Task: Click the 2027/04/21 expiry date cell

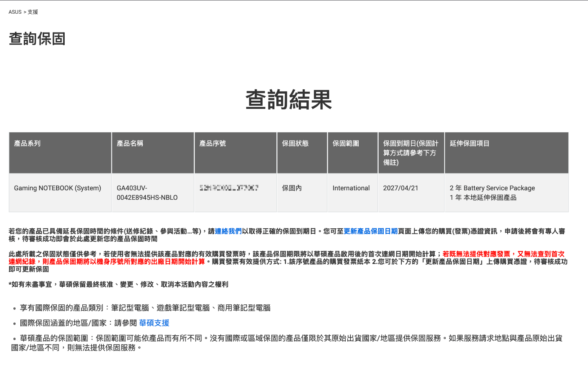Action: [x=401, y=188]
